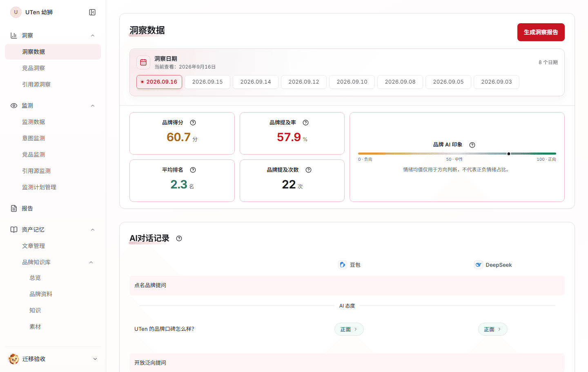588x372 pixels.
Task: Click the 监测 eye icon
Action: click(x=14, y=106)
